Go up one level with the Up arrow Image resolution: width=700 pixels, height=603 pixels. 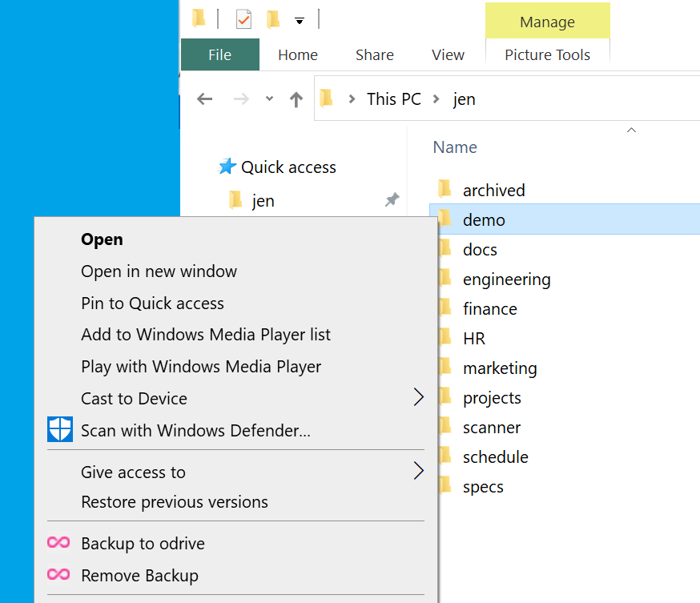[x=296, y=99]
